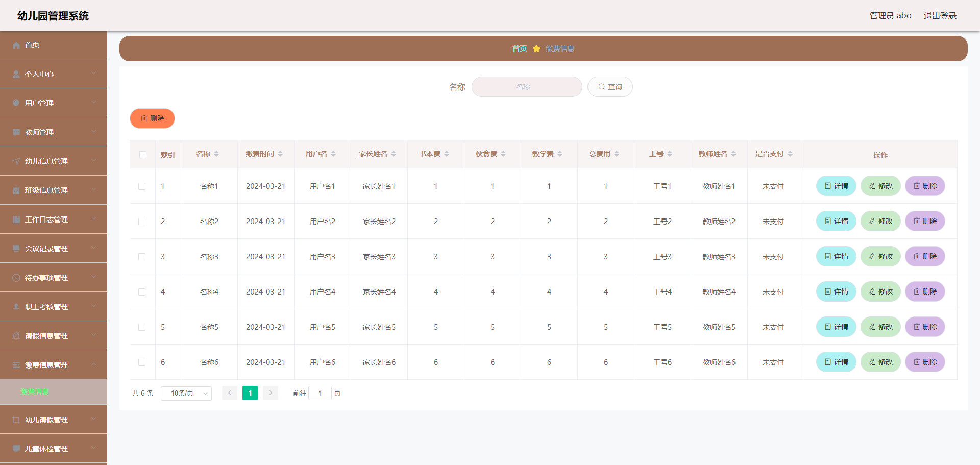Collapse the 缴费信息管理 menu chevron
Screen dimensions: 980x465
click(x=94, y=364)
